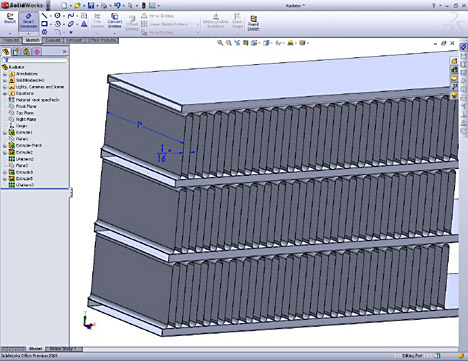468x361 pixels.
Task: Click the Save icon in title toolbar
Action: [x=91, y=5]
